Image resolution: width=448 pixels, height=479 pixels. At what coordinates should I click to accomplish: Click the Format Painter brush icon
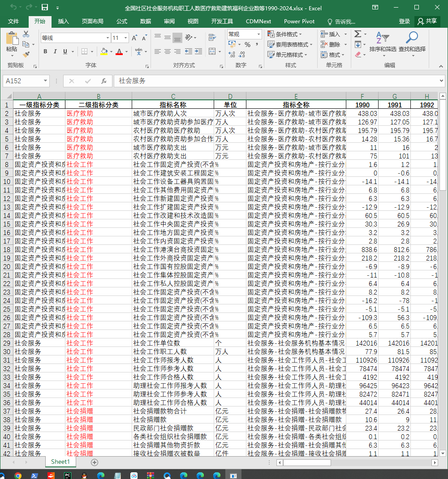(26, 55)
